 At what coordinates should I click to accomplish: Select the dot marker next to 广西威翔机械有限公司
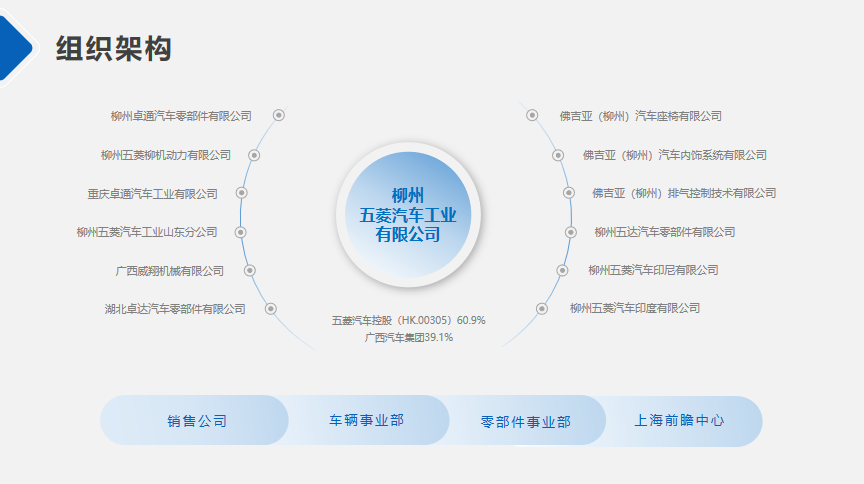coord(250,270)
